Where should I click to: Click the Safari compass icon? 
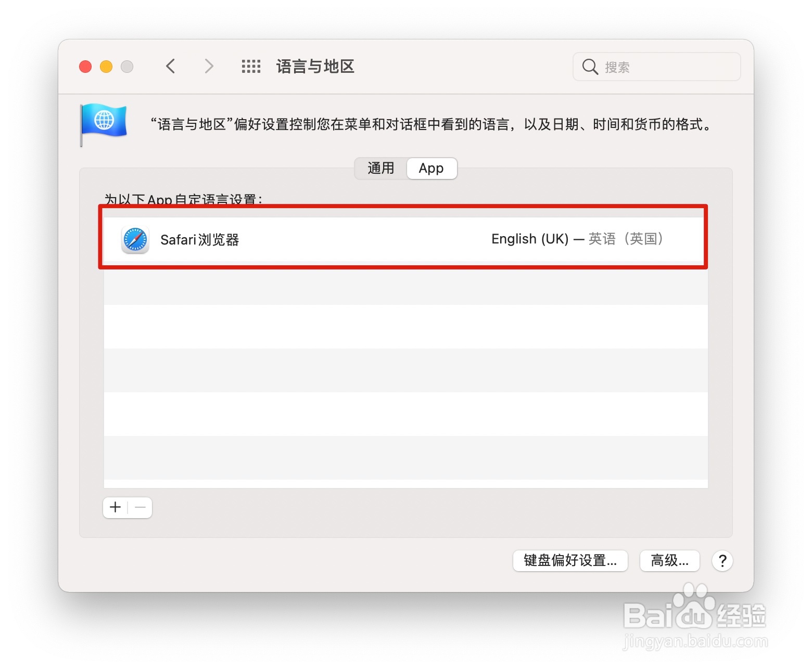[x=135, y=240]
